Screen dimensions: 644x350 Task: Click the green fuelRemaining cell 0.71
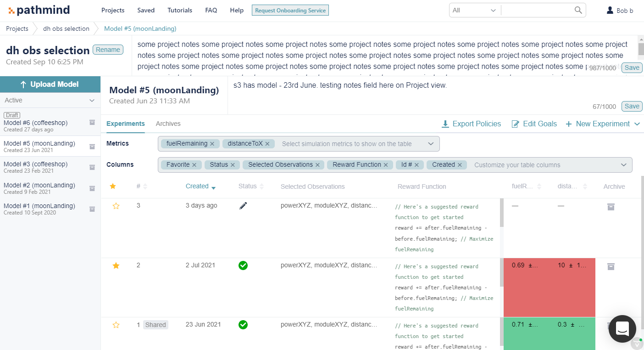(x=527, y=334)
